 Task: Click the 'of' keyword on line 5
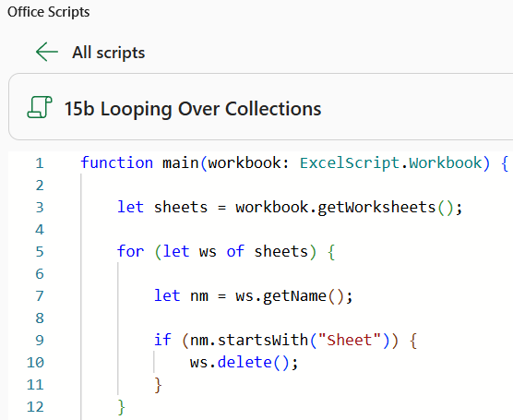click(x=235, y=251)
